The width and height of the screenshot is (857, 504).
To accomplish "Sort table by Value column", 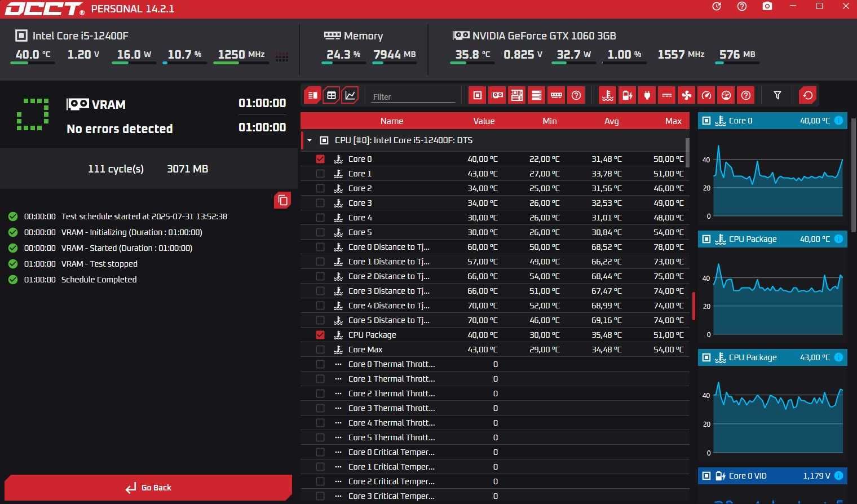I will pyautogui.click(x=484, y=121).
